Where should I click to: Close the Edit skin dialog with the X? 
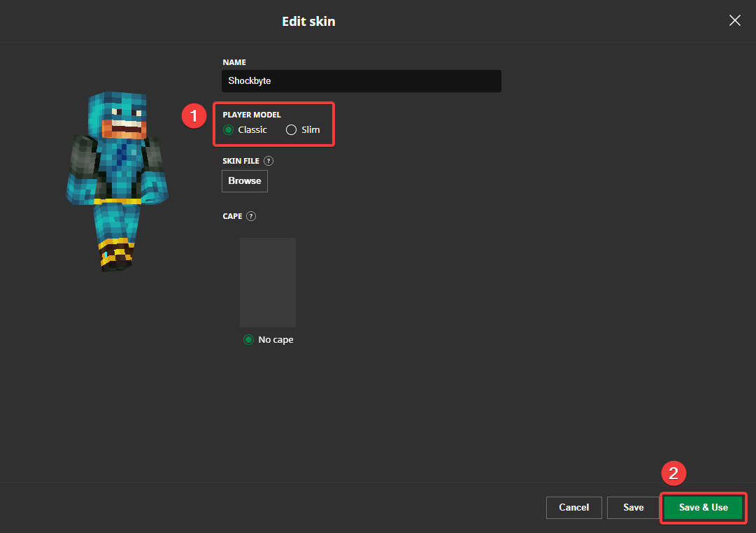pos(734,20)
